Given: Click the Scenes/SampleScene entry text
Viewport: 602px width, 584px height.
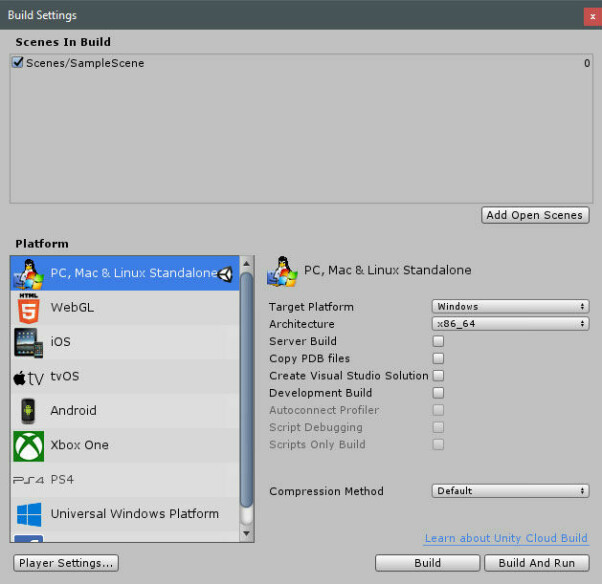Looking at the screenshot, I should (x=85, y=63).
